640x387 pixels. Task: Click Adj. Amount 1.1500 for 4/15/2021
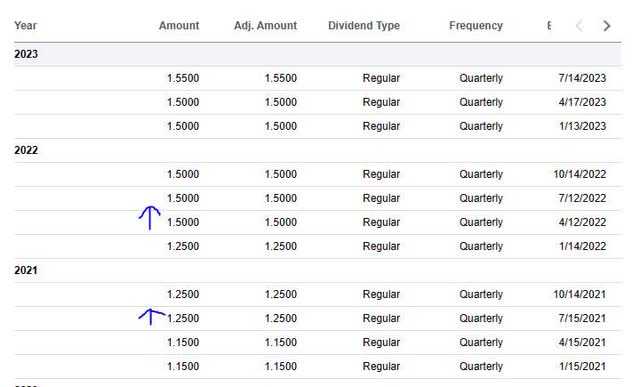point(281,343)
